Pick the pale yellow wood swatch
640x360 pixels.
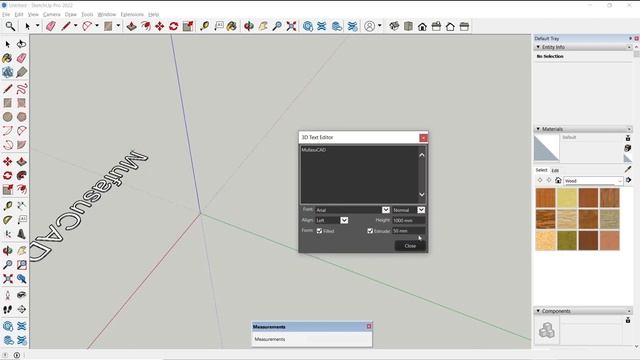pyautogui.click(x=567, y=198)
